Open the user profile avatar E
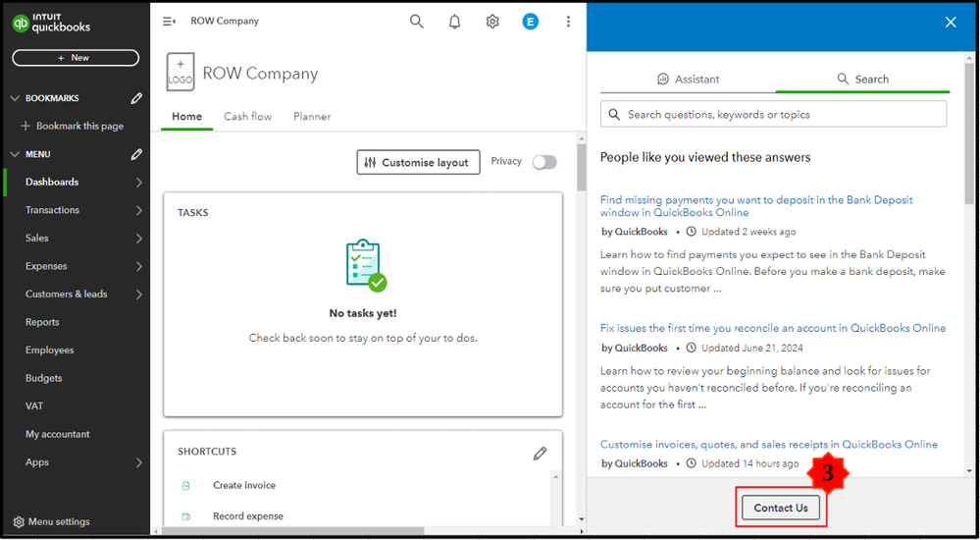980x540 pixels. (530, 22)
